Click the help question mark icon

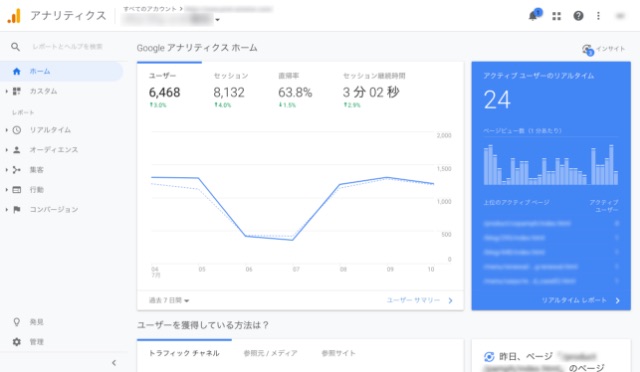(x=578, y=16)
